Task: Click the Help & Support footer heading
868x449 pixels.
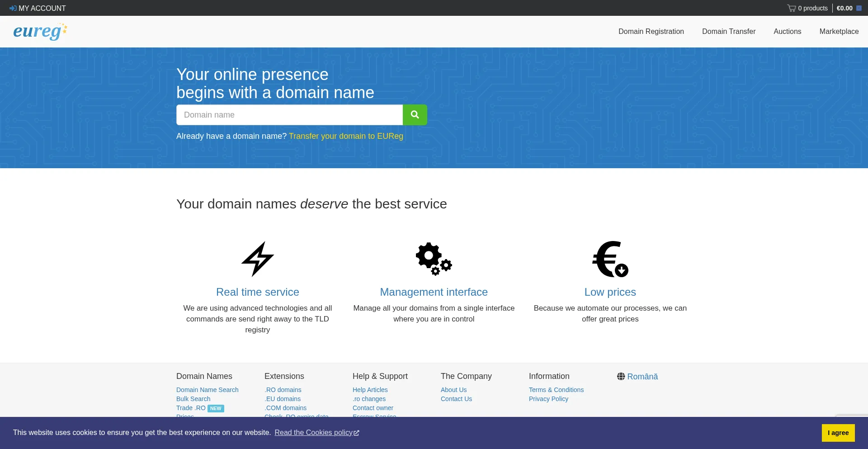Action: pos(380,376)
